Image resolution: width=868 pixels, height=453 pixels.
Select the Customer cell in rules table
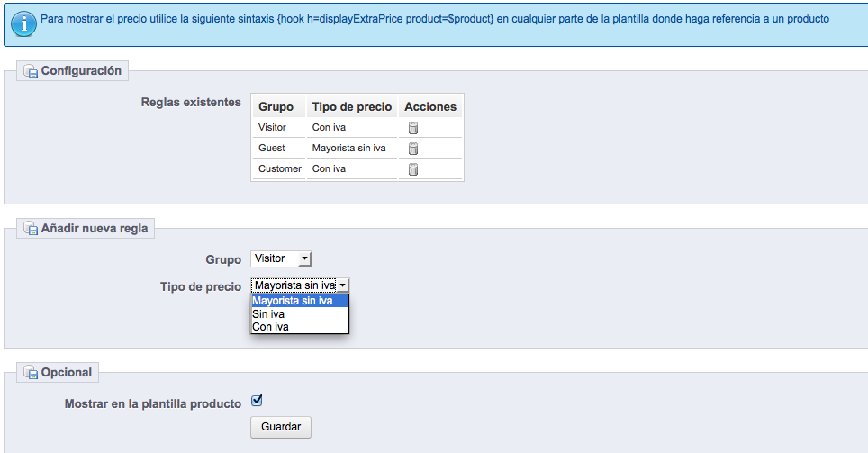coord(279,168)
